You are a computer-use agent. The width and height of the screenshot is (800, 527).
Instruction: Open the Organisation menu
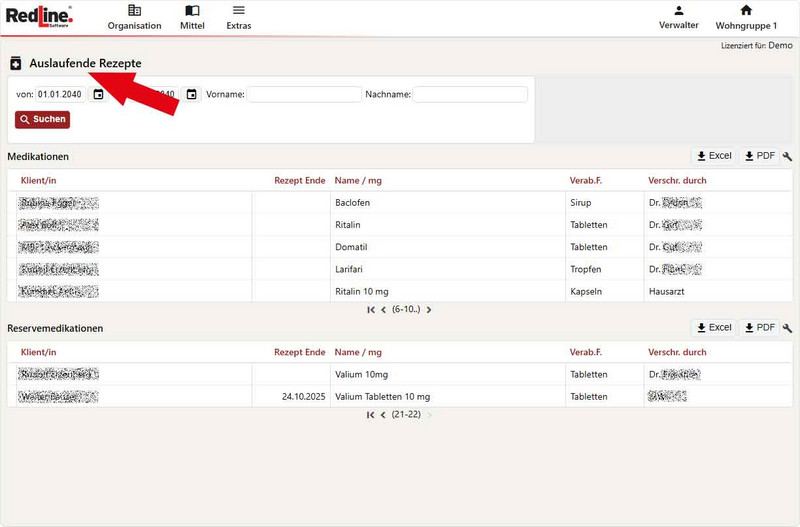(x=134, y=17)
